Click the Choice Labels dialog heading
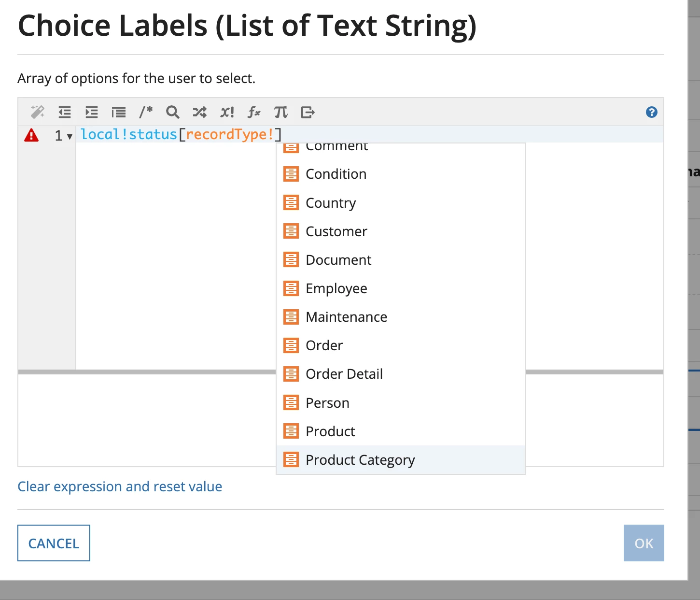700x600 pixels. (247, 25)
